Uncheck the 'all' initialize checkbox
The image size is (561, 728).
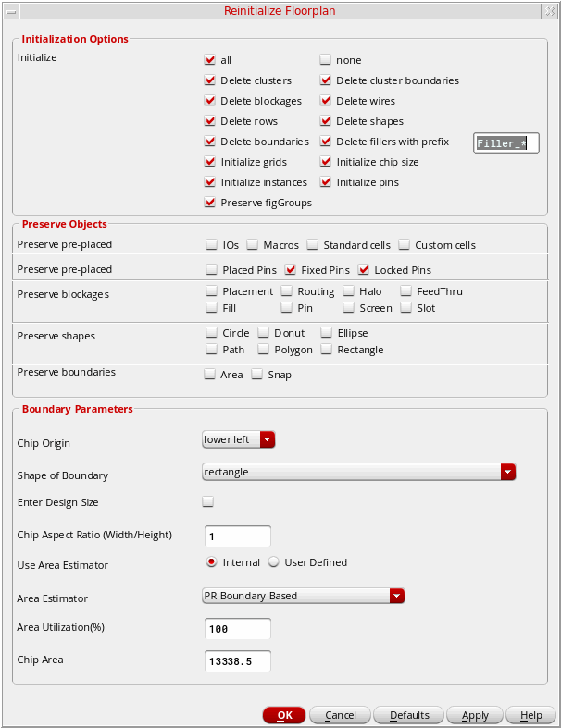[209, 60]
